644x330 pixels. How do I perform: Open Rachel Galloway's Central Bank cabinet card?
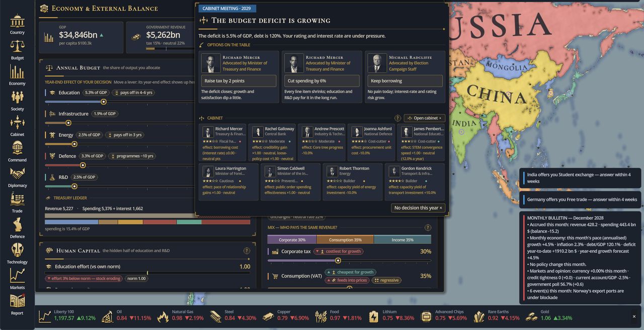tap(272, 143)
